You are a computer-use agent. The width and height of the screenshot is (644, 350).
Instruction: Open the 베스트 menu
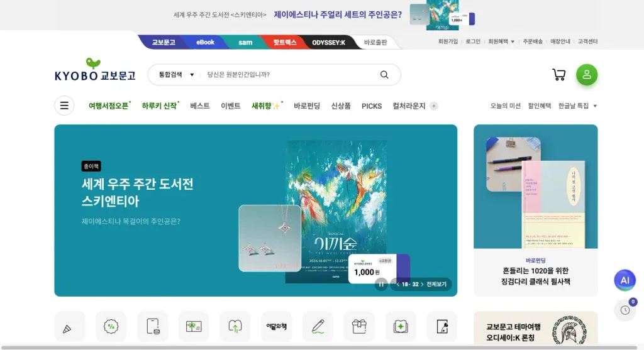(199, 106)
